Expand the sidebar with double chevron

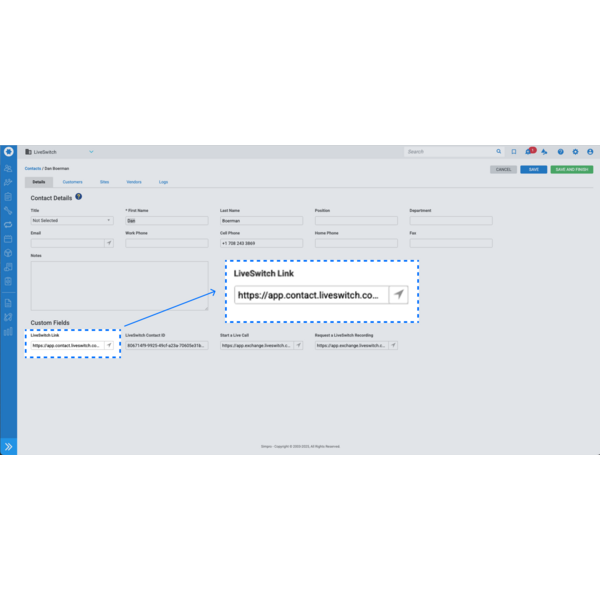[x=8, y=446]
